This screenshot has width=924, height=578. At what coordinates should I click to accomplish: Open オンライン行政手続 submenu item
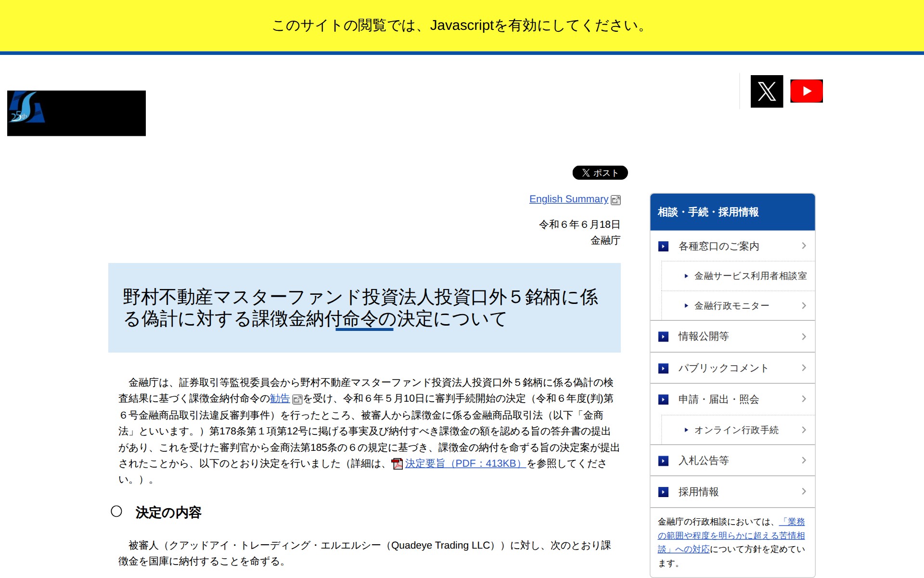[736, 430]
